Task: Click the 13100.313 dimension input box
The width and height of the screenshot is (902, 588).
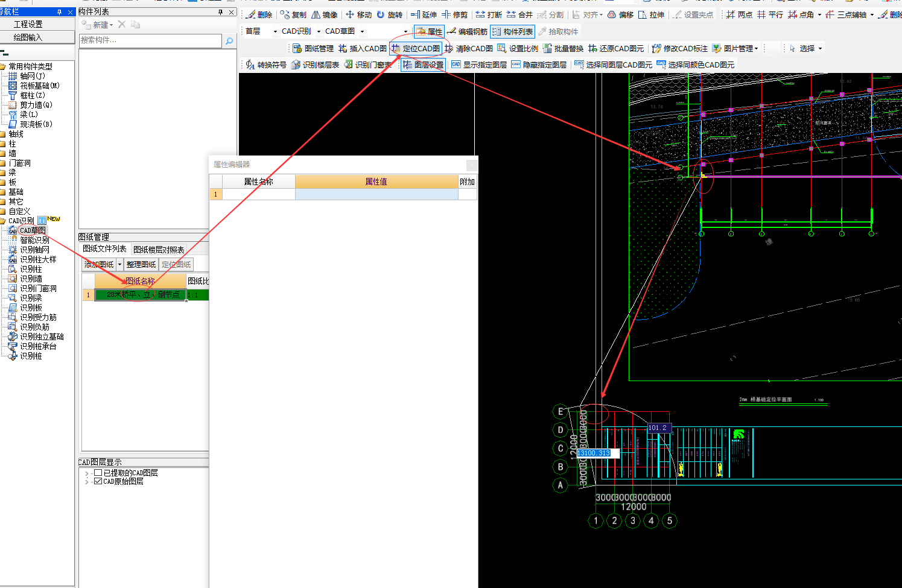Action: pyautogui.click(x=597, y=453)
